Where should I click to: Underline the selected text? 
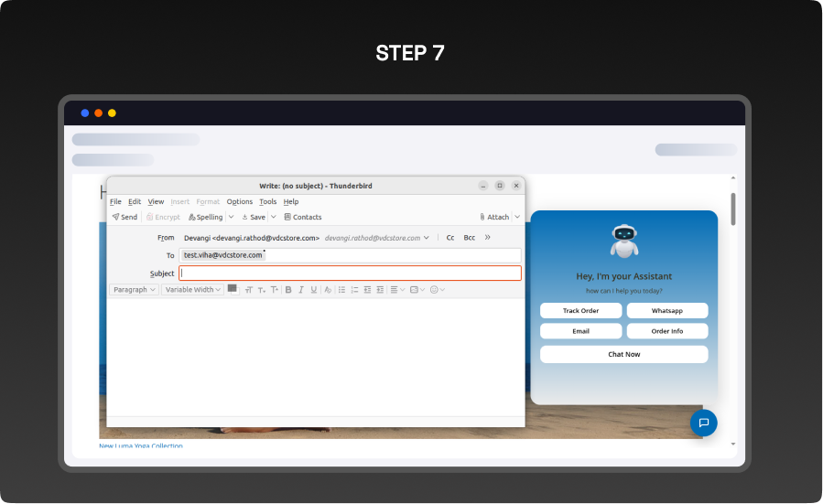click(x=314, y=290)
